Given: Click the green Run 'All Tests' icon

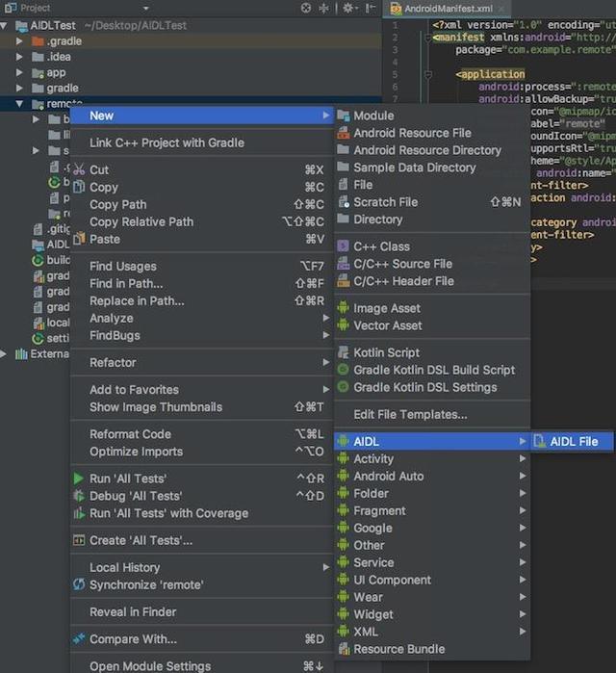Looking at the screenshot, I should point(79,479).
